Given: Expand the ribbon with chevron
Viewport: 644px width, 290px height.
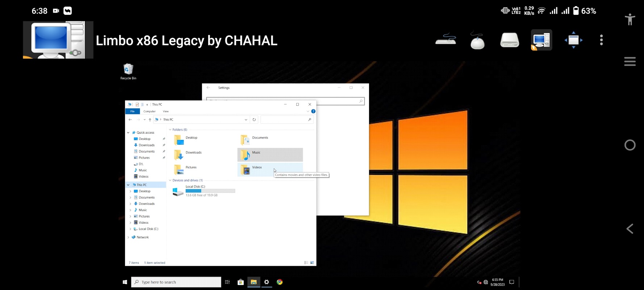Looking at the screenshot, I should [x=308, y=111].
